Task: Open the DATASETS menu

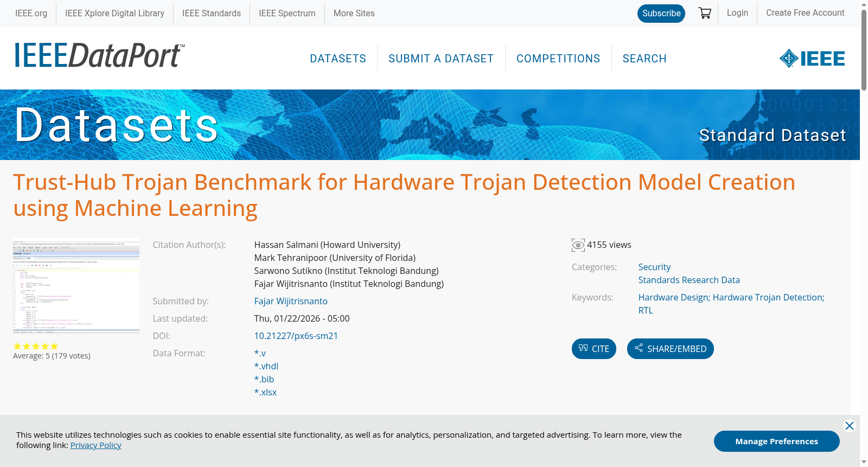Action: pyautogui.click(x=338, y=59)
